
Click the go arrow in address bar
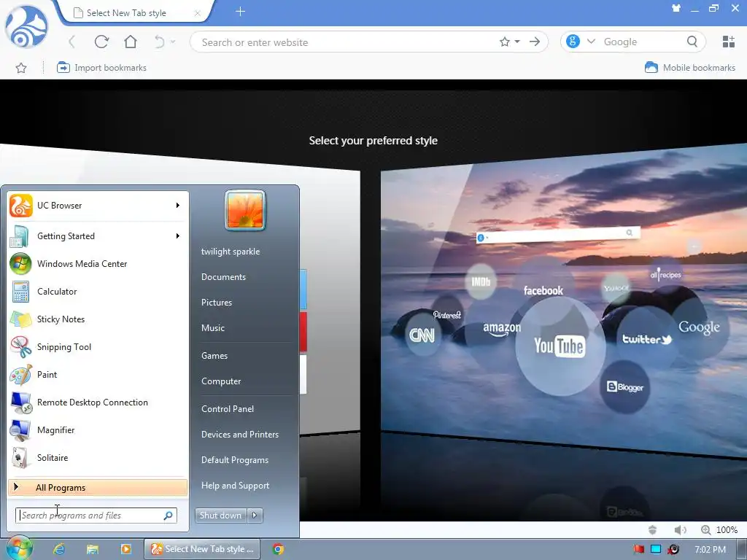point(535,42)
